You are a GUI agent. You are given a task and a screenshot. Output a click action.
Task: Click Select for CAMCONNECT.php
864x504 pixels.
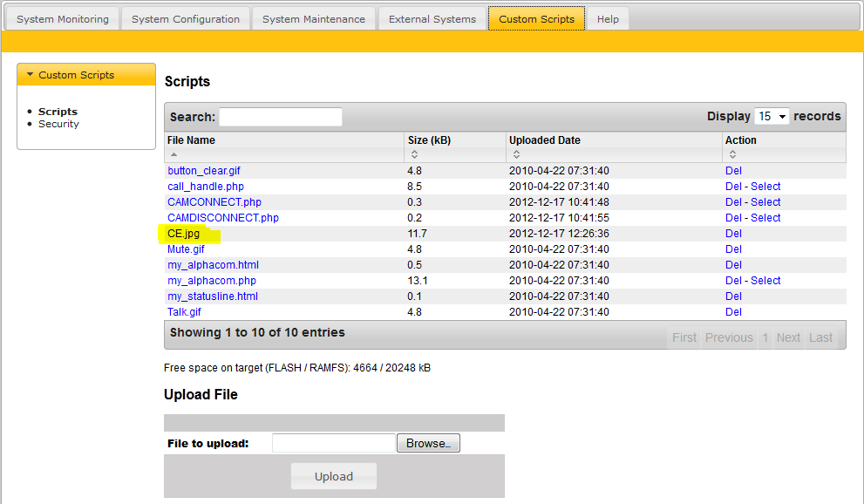click(765, 202)
